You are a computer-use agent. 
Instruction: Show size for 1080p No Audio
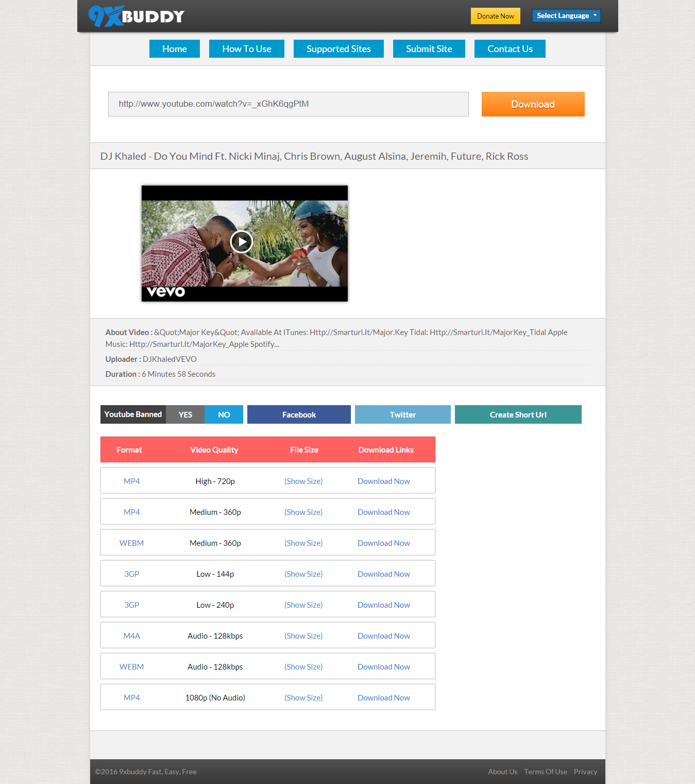tap(303, 697)
